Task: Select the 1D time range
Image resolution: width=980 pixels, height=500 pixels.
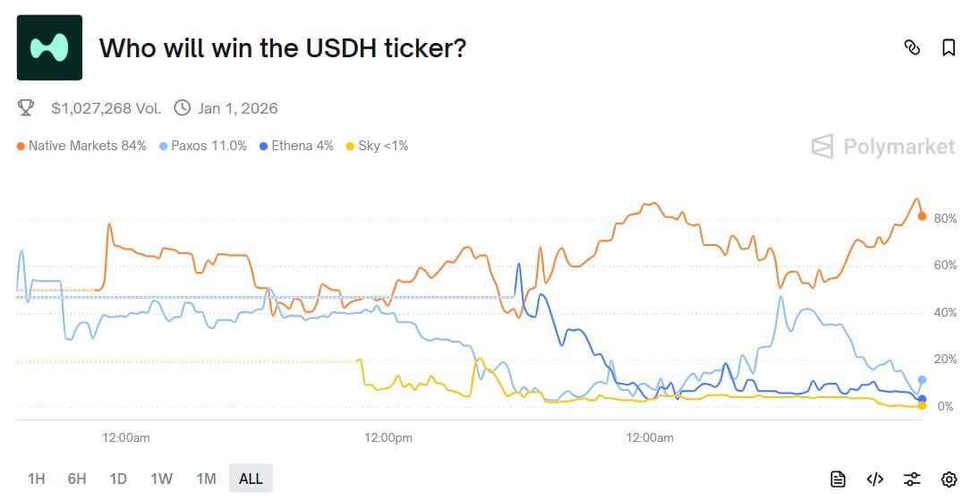Action: pos(118,479)
